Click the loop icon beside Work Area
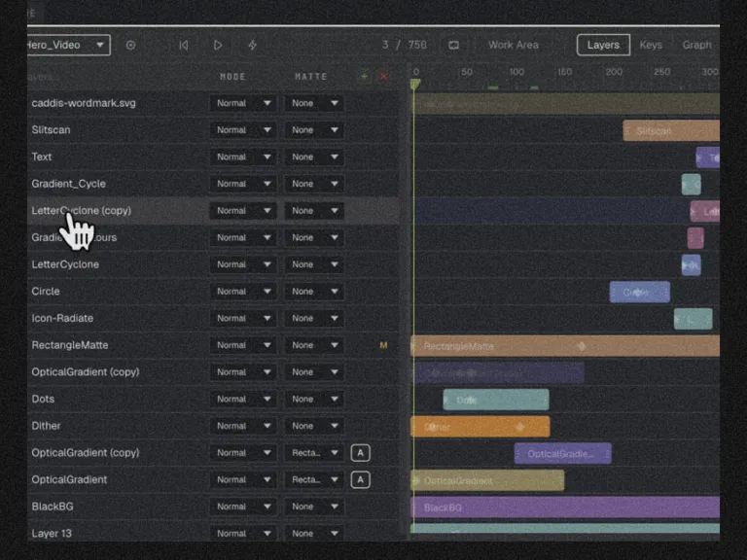Image resolution: width=747 pixels, height=560 pixels. 453,45
